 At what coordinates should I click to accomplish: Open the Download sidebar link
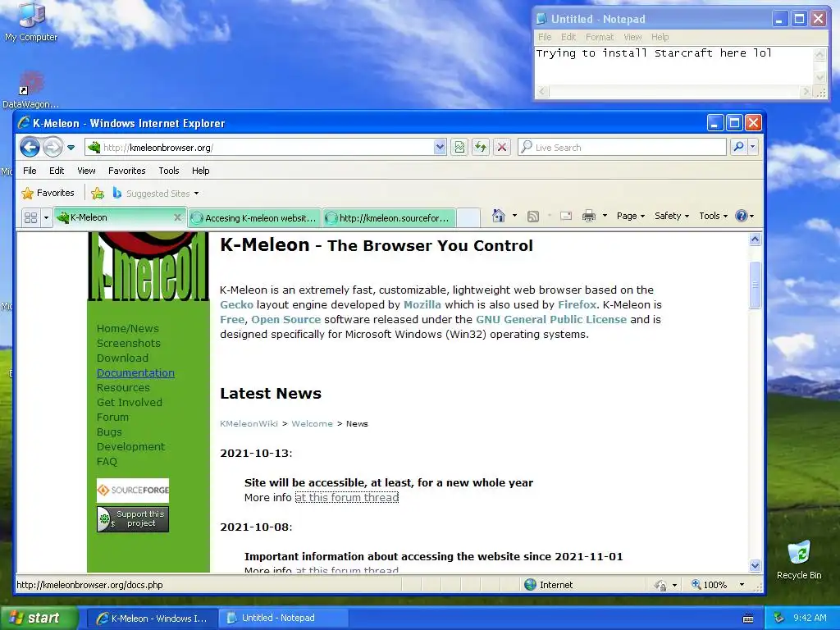tap(122, 358)
